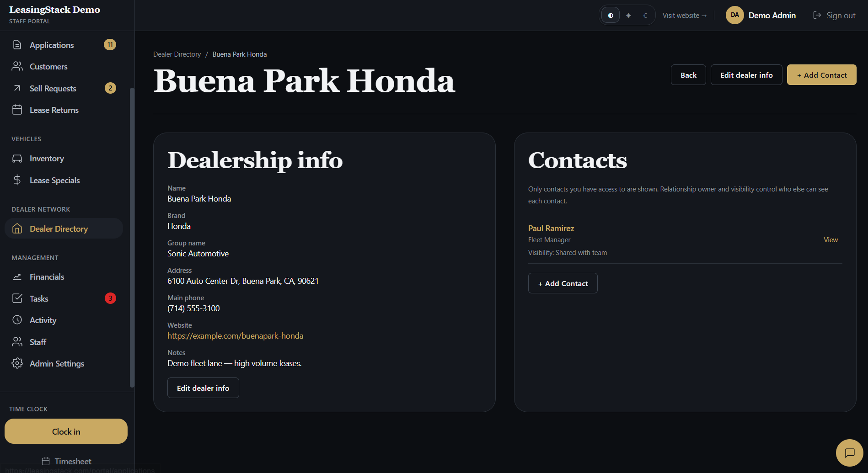Switch to light theme sun option
The height and width of the screenshot is (473, 868).
628,15
